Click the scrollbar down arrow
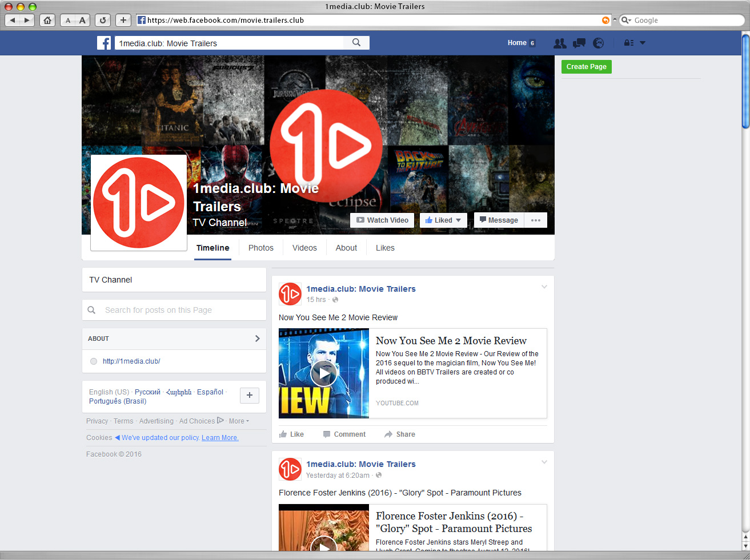 click(745, 546)
